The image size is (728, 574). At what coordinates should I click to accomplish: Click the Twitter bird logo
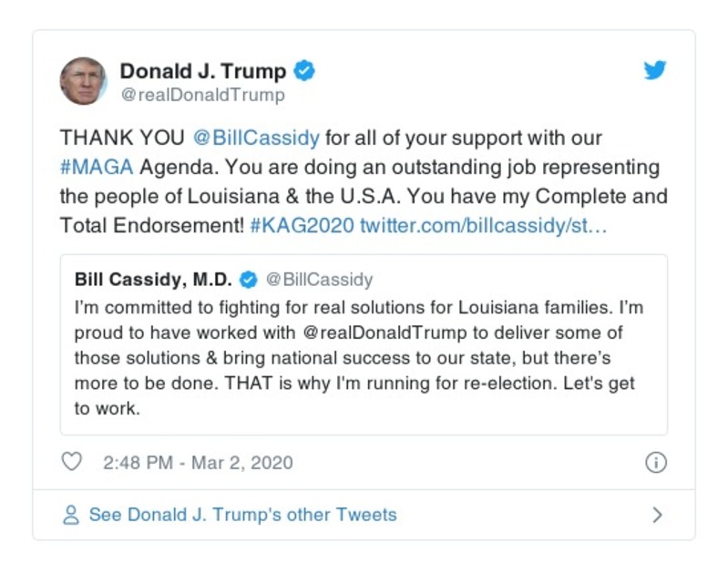pos(655,71)
